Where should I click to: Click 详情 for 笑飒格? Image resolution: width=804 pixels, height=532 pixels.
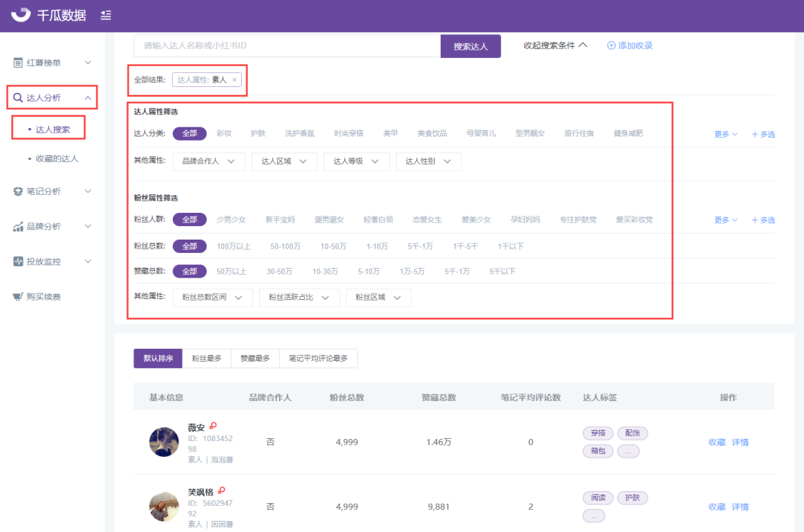pos(740,507)
